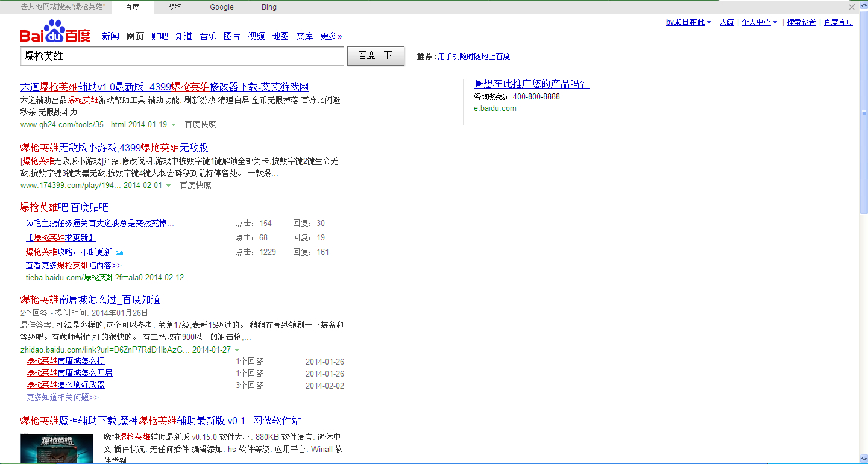
Task: Open 更多知道相关问题>> link
Action: point(62,398)
